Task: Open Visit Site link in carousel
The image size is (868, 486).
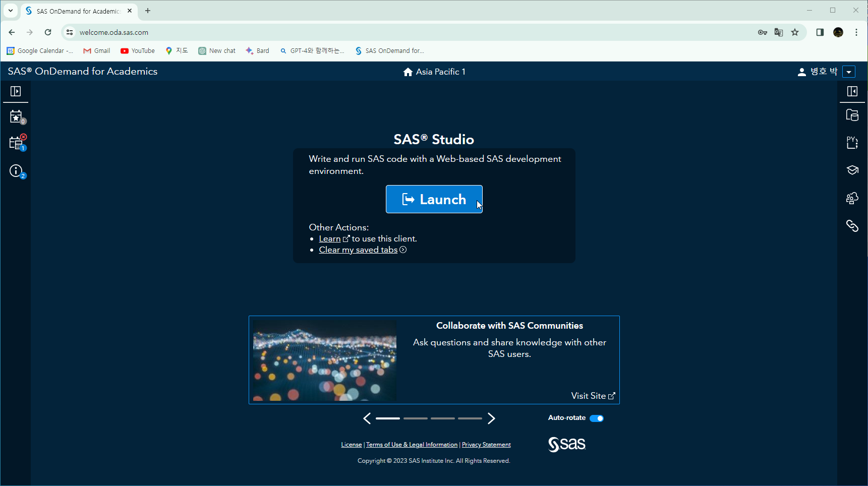Action: click(x=593, y=396)
